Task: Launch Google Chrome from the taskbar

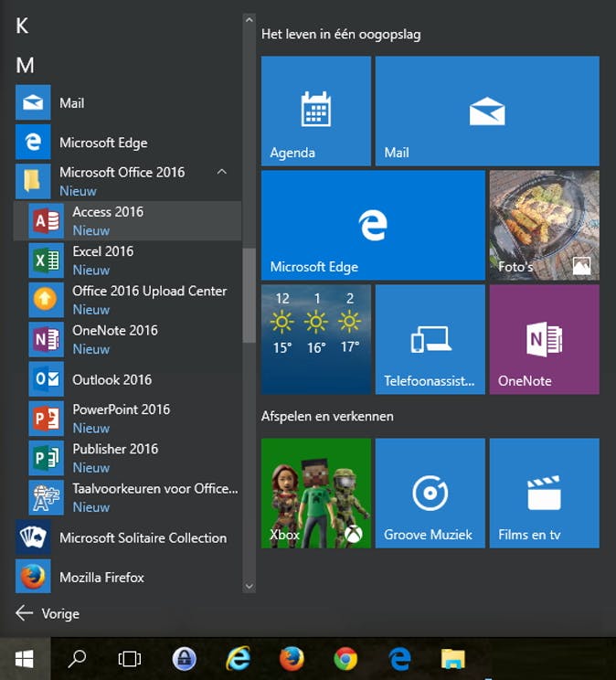Action: click(x=345, y=658)
